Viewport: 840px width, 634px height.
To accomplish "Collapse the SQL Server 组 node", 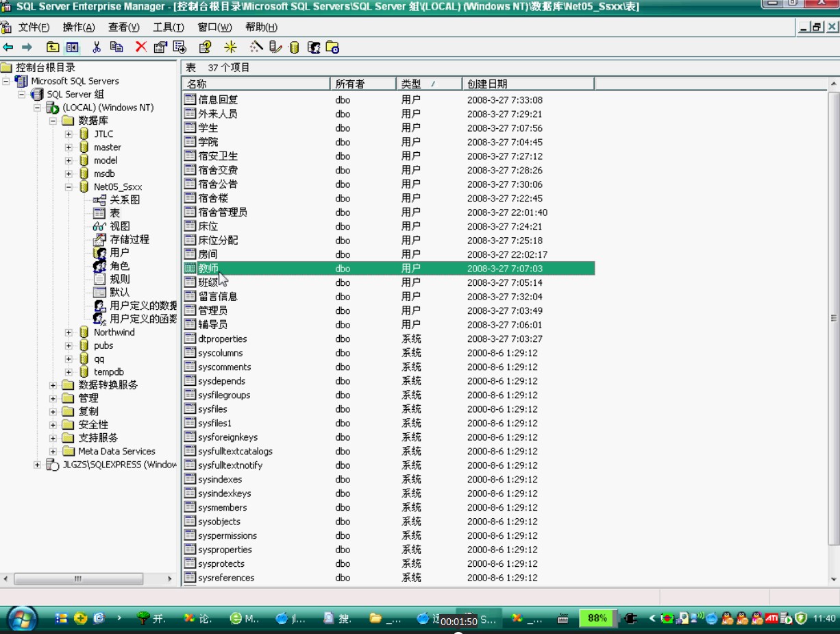I will (22, 95).
